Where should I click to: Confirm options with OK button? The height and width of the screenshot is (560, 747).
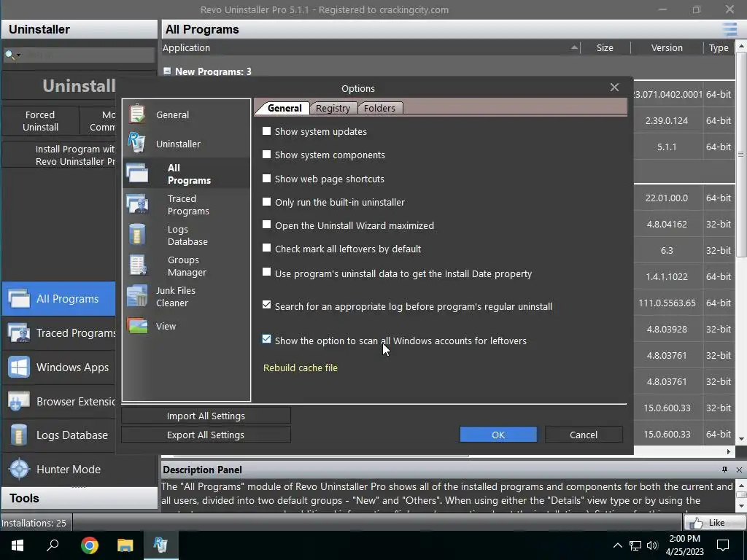point(498,435)
